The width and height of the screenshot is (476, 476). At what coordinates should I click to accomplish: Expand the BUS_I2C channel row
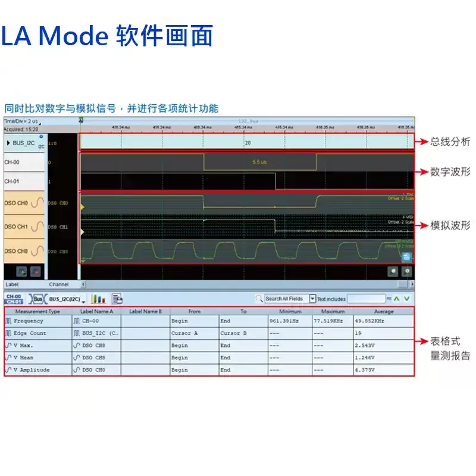[x=8, y=143]
